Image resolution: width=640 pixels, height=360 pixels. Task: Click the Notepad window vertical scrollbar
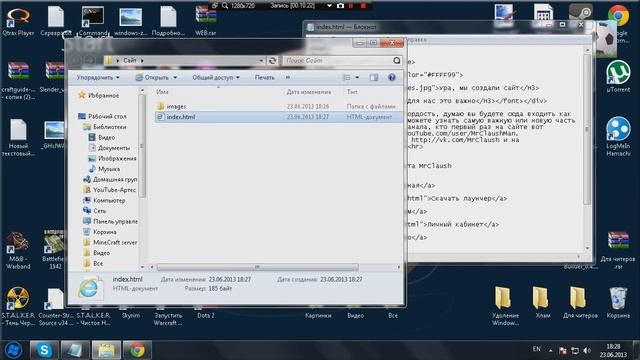(587, 129)
